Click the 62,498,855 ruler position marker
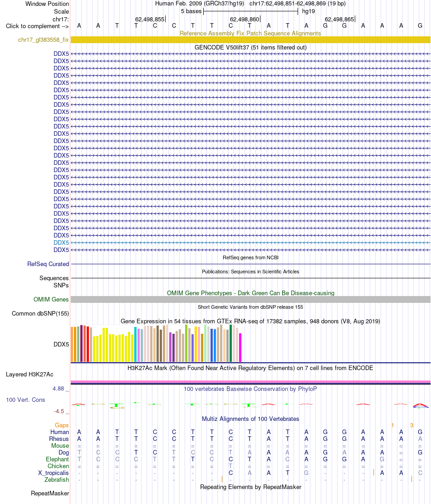Viewport: 431px width, 504px height. click(x=150, y=19)
